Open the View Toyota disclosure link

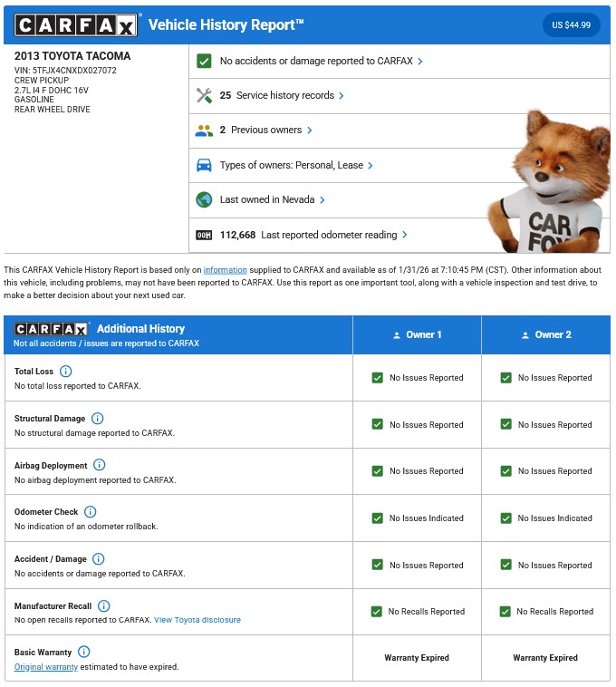click(197, 620)
